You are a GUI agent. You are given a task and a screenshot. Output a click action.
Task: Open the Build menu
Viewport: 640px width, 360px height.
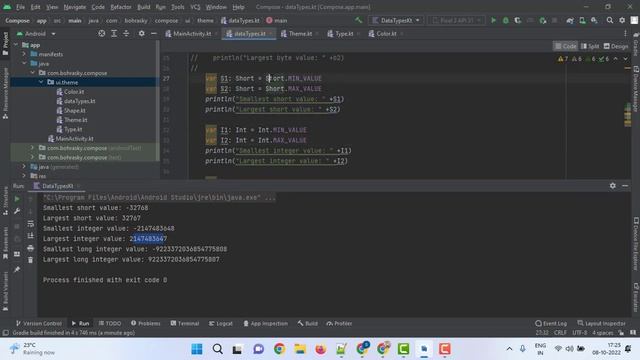[x=144, y=7]
